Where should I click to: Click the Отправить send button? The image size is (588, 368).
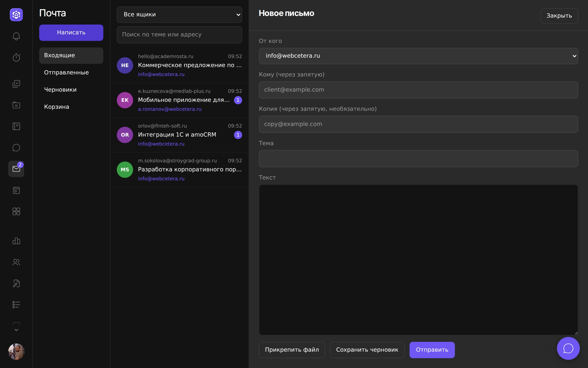click(x=432, y=350)
